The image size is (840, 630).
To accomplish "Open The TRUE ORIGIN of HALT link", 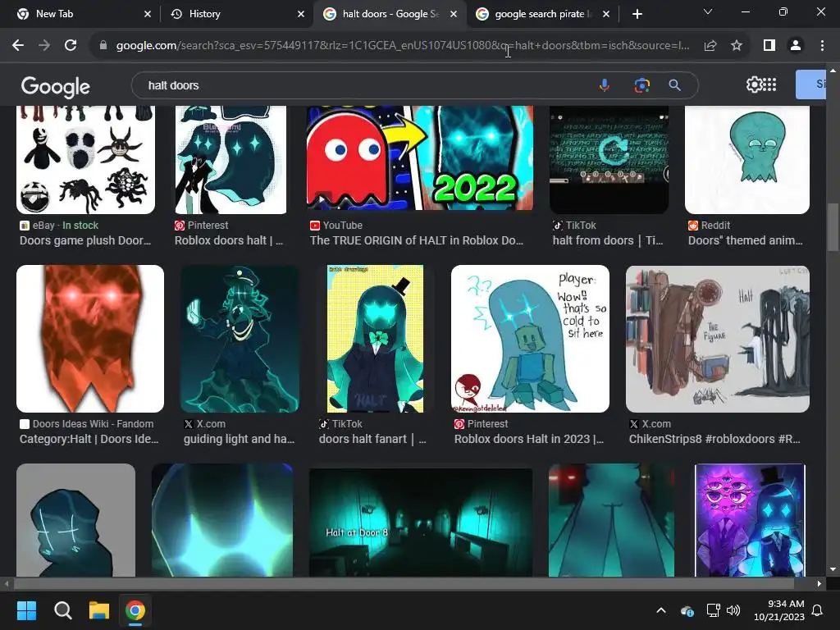I will click(416, 240).
